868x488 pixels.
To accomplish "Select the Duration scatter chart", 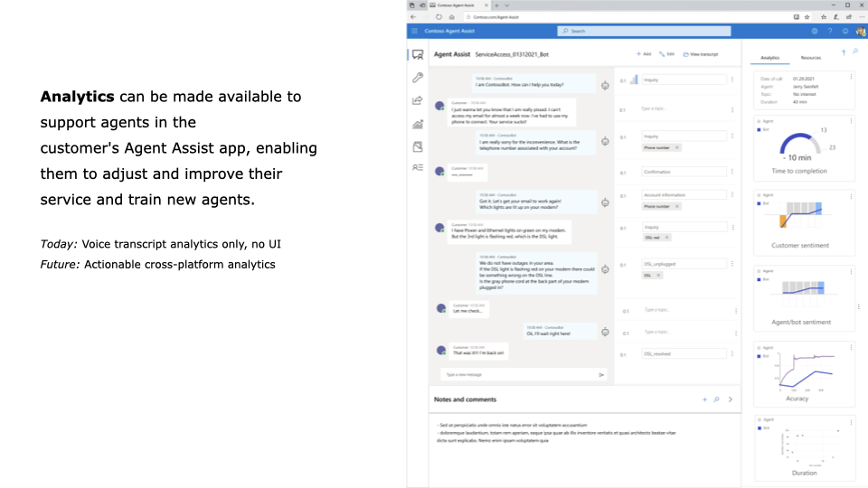I will 810,446.
